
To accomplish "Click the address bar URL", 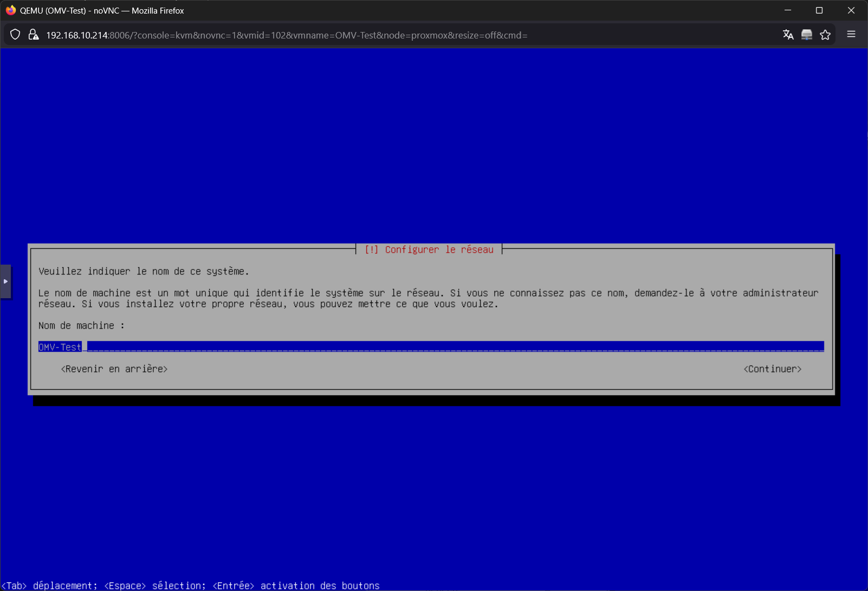I will 287,35.
